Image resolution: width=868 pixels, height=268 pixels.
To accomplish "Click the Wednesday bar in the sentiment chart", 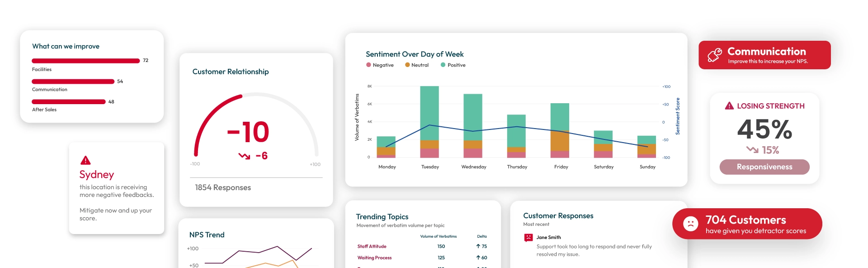I will 473,126.
